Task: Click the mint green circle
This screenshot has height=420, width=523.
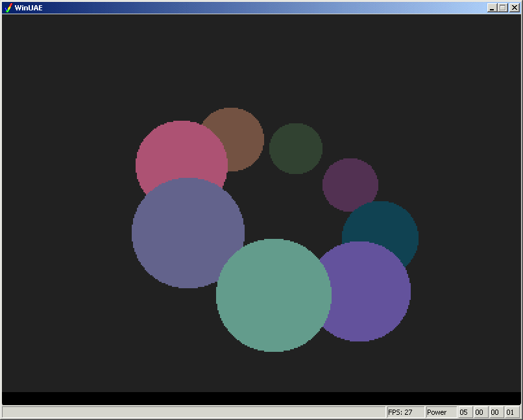Action: [273, 295]
